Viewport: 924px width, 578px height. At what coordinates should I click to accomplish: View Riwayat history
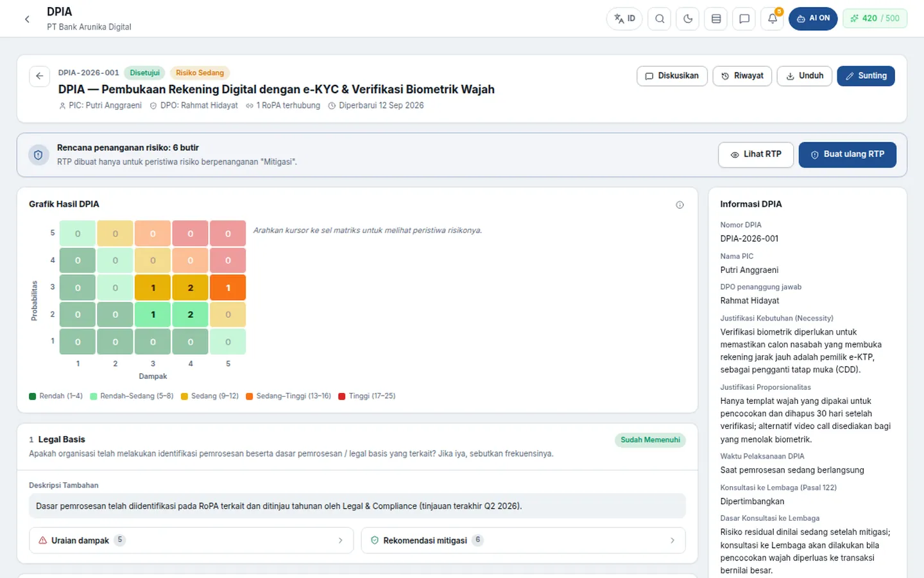[x=742, y=76]
